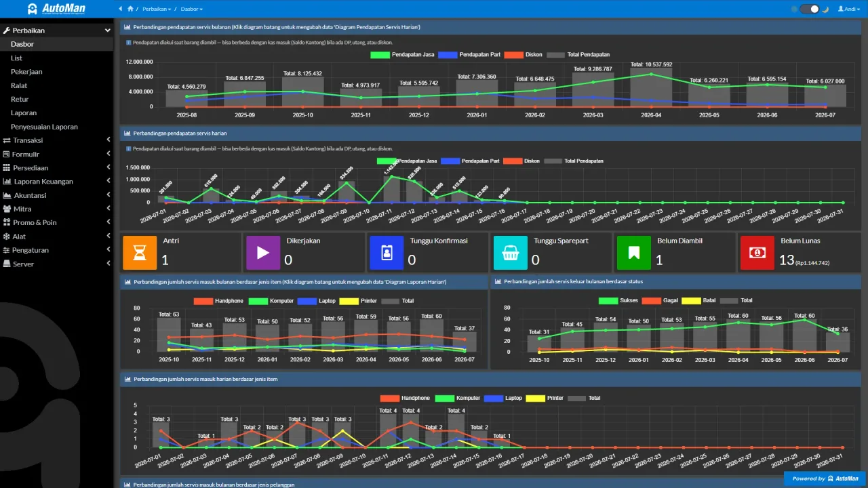Go to home via breadcrumb house icon
The width and height of the screenshot is (868, 488).
pyautogui.click(x=130, y=9)
